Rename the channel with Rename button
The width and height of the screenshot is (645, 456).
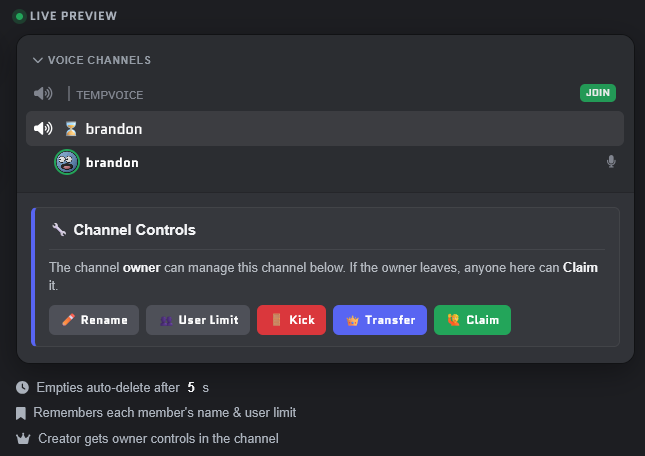click(x=94, y=320)
